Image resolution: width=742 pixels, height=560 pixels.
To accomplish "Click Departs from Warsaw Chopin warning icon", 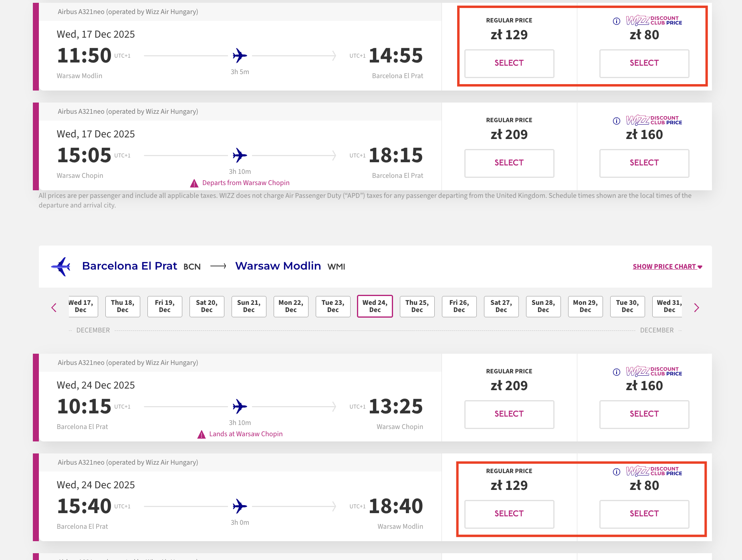I will [194, 183].
